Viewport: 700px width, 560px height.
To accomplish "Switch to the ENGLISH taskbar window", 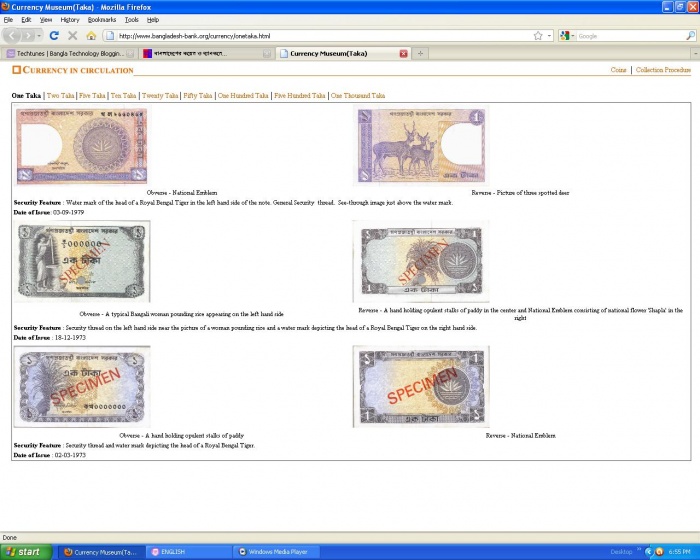I will (190, 552).
